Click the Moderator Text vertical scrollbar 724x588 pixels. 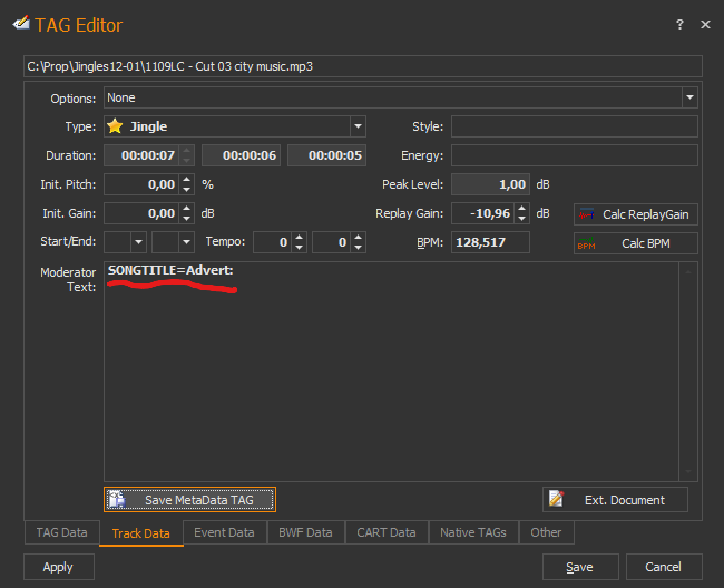point(688,371)
